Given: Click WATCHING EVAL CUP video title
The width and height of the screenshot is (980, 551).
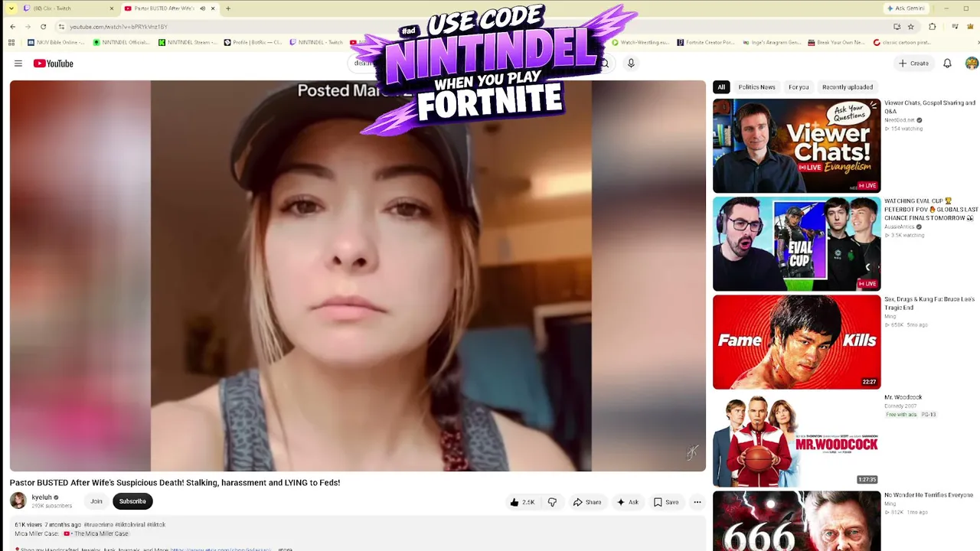Looking at the screenshot, I should [931, 210].
